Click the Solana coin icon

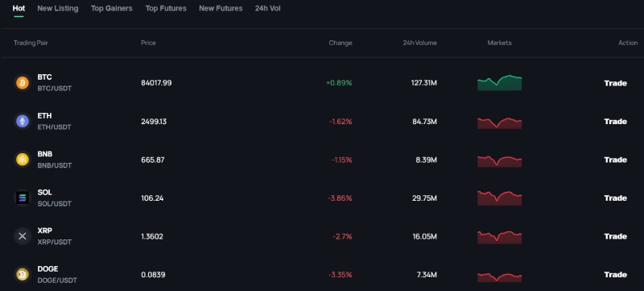23,197
